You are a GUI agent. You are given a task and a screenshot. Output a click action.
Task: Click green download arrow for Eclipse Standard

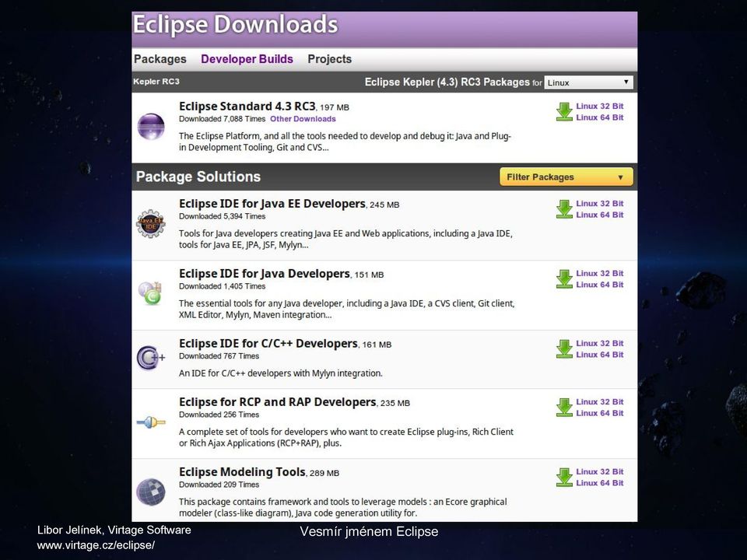click(x=564, y=112)
